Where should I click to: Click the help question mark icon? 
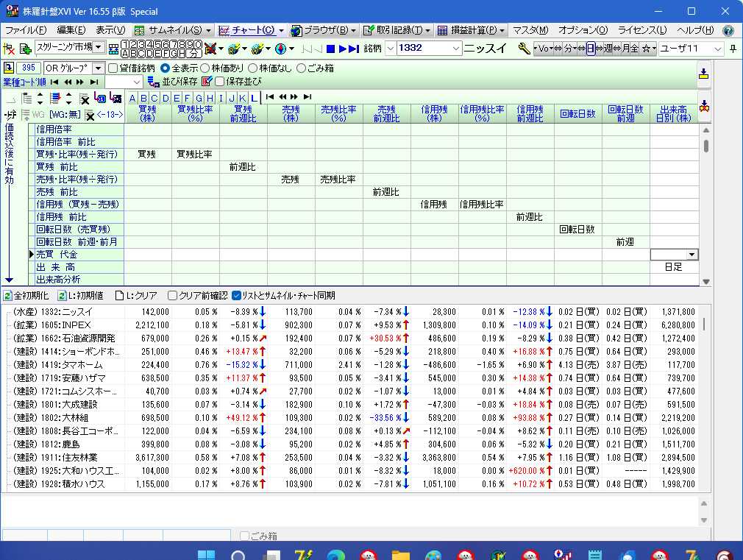click(x=728, y=30)
